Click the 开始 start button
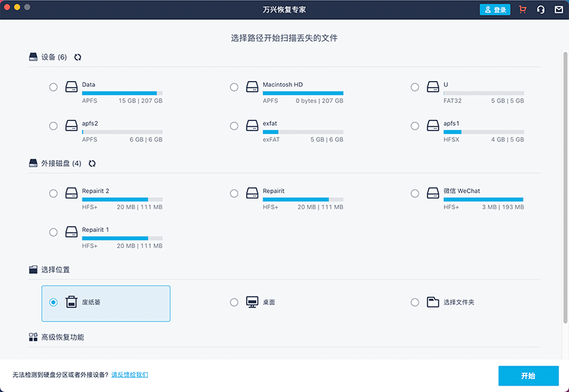 click(x=528, y=376)
